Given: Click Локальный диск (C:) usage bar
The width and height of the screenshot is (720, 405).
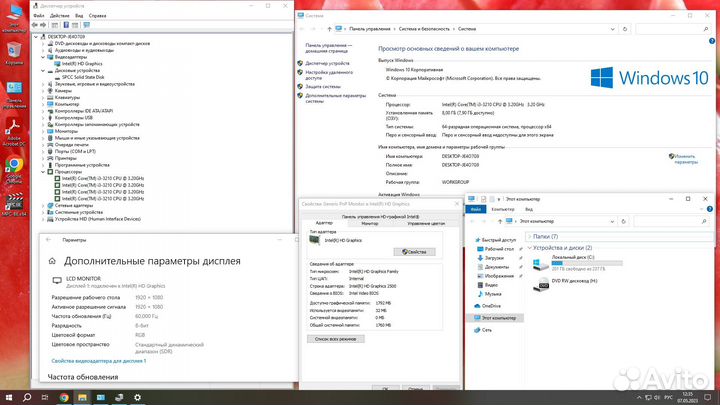Looking at the screenshot, I should click(587, 263).
